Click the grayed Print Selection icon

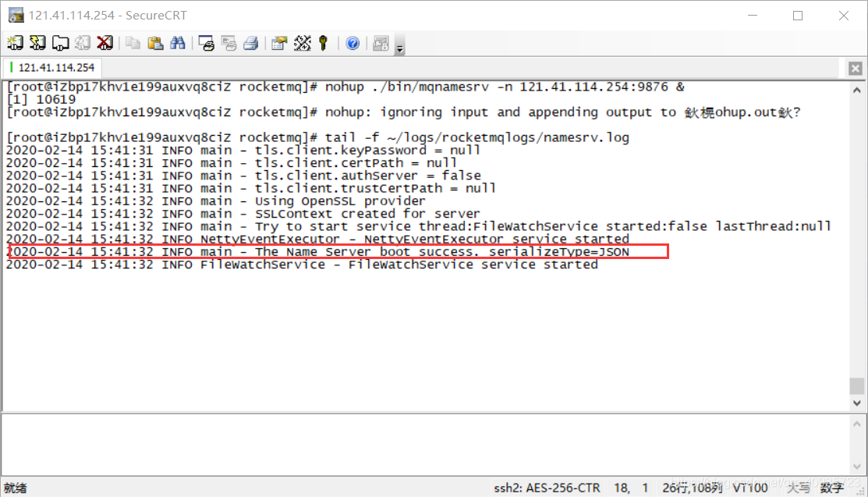[x=229, y=43]
